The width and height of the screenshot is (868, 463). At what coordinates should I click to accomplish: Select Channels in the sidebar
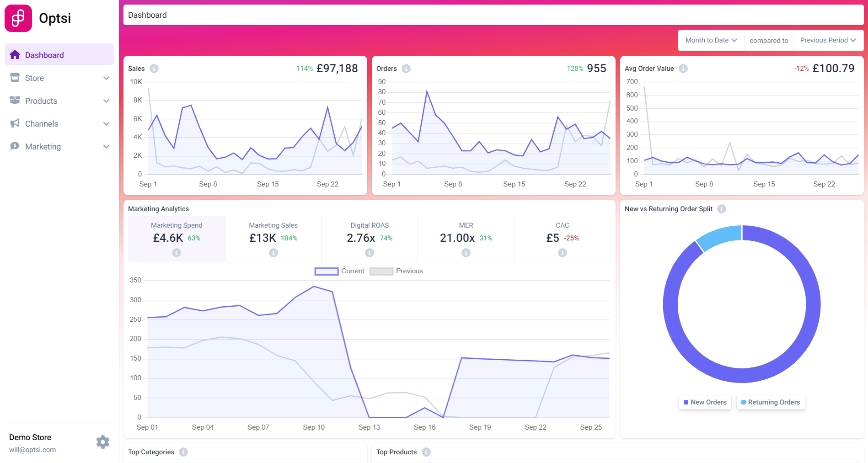59,124
